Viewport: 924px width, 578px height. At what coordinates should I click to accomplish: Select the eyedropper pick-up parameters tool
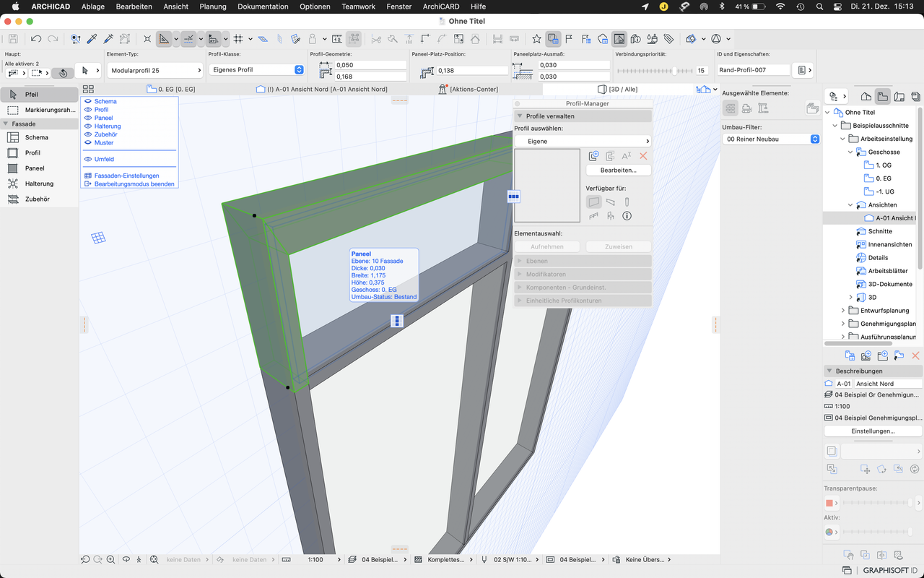[x=92, y=38]
